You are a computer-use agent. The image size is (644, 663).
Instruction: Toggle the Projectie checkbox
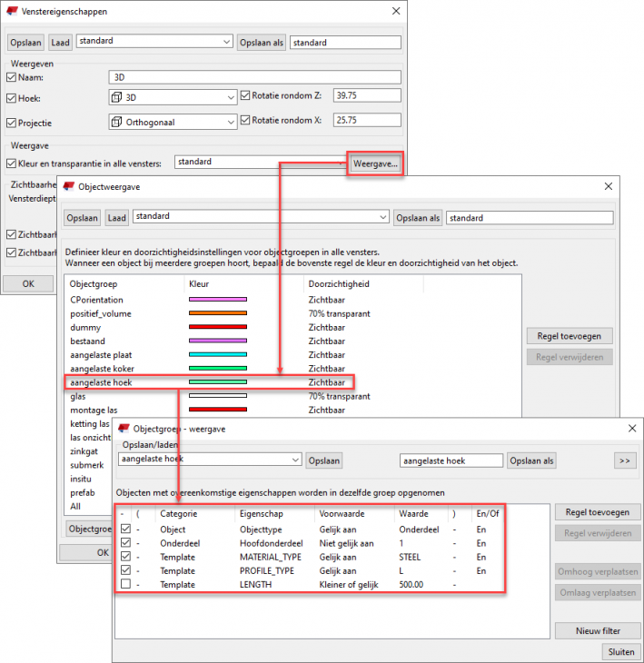(x=12, y=123)
